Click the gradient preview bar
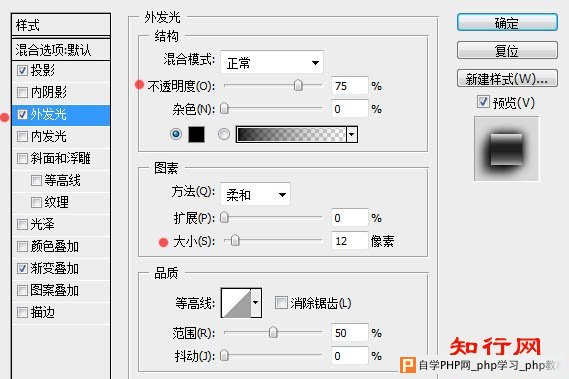Screen dimensions: 569x379 (291, 134)
